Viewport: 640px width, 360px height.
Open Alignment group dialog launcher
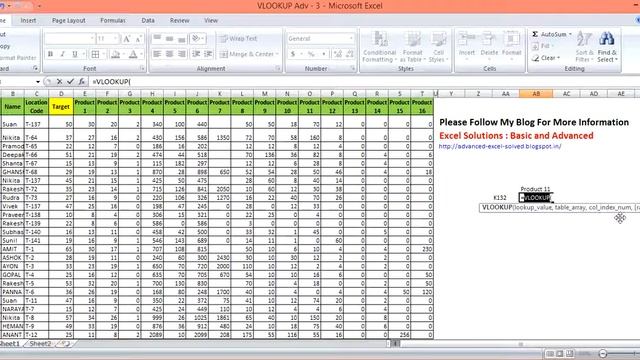point(278,69)
